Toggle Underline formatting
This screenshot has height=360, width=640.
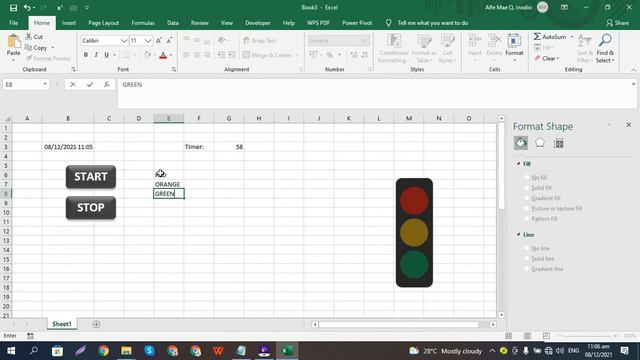click(x=106, y=55)
